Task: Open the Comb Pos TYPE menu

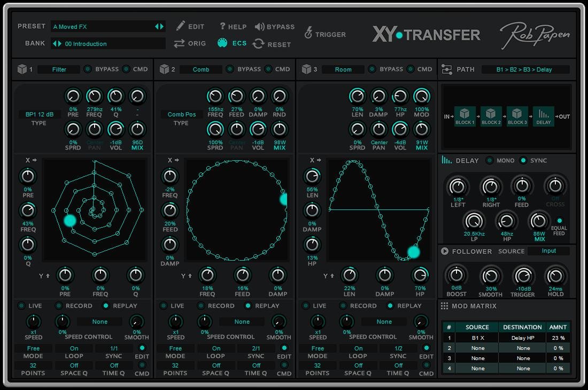Action: tap(182, 114)
